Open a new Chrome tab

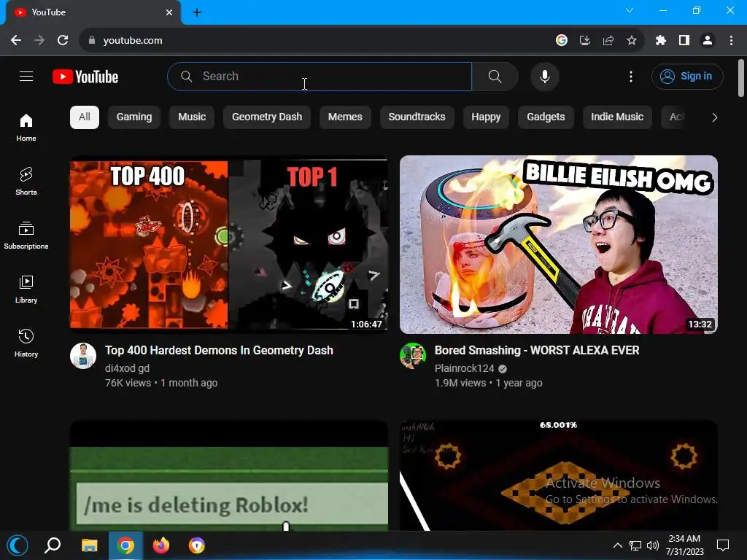[x=197, y=12]
